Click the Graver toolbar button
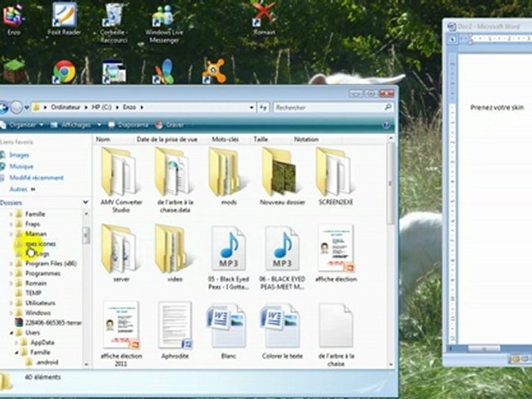This screenshot has width=532, height=399. (170, 125)
